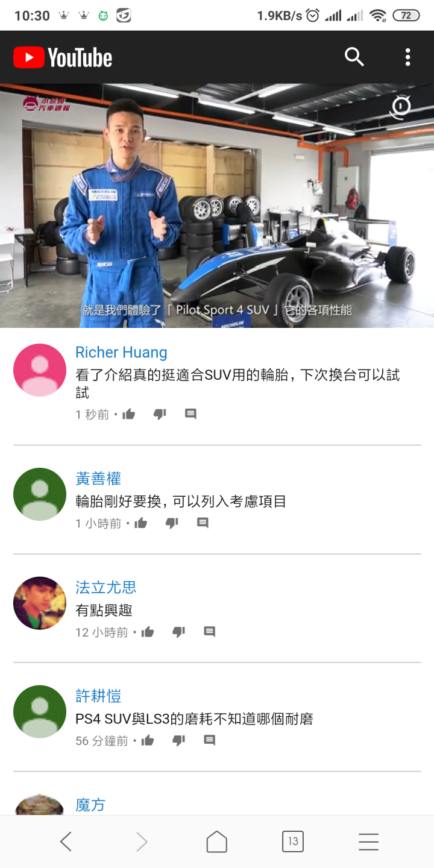Tap the video player thumbnail
Image resolution: width=434 pixels, height=868 pixels.
click(217, 206)
